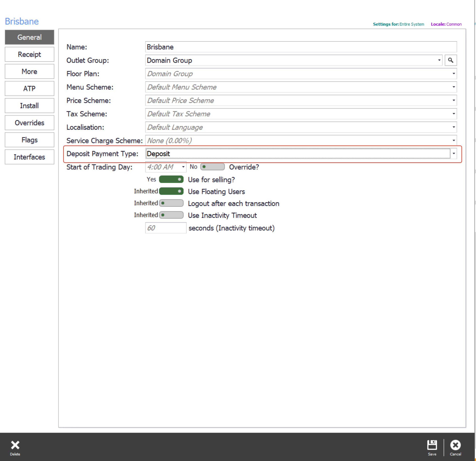Open the Deposit Payment Type dropdown

tap(453, 154)
